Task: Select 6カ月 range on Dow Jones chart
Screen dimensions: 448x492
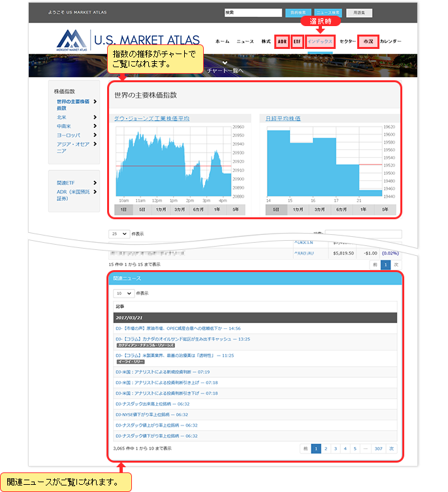Action: (x=199, y=209)
